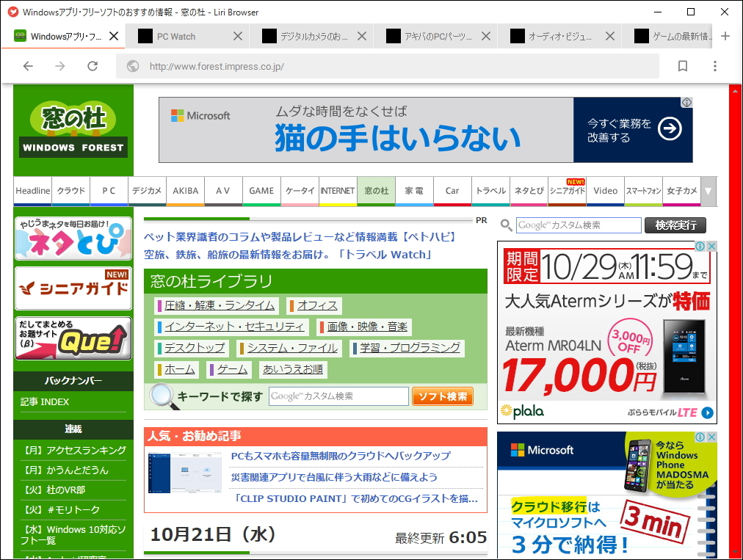Click the 窓の杜 WINDOWS FOREST logo

72,129
